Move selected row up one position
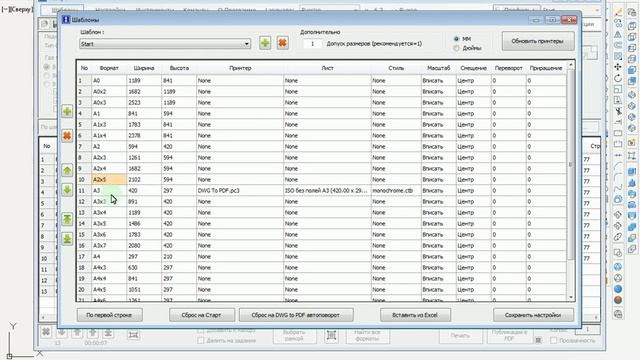640x360 pixels. click(x=67, y=170)
